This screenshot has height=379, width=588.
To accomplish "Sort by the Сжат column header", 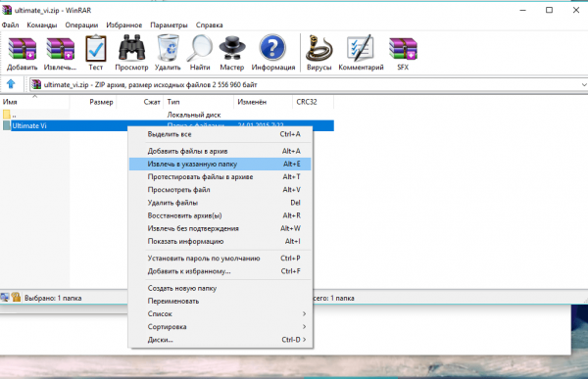I will (139, 102).
